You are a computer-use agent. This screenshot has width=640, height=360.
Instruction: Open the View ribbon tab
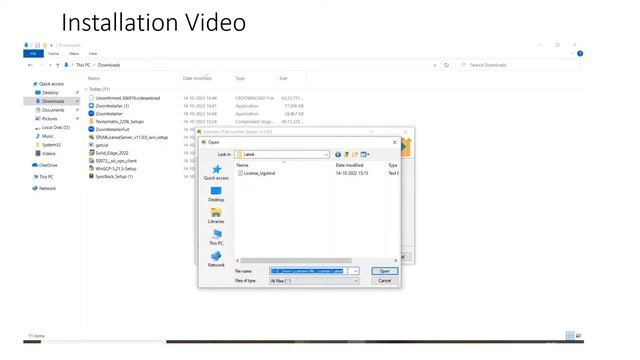93,53
